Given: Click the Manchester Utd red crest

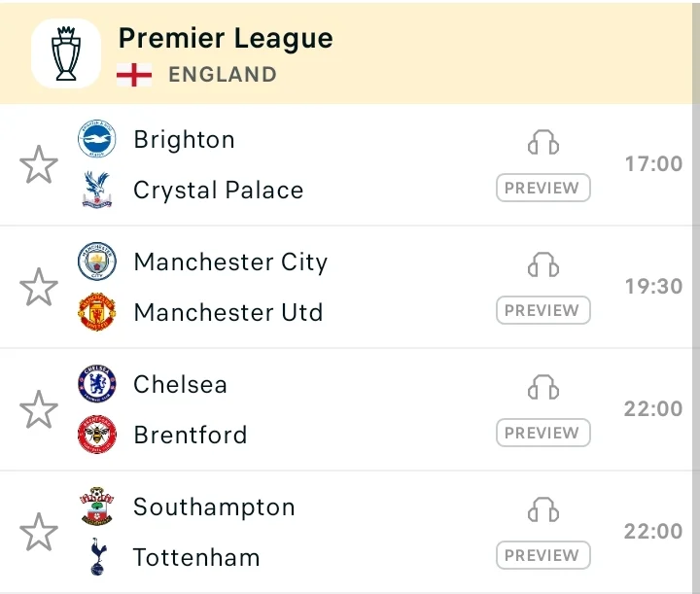Looking at the screenshot, I should coord(97,312).
